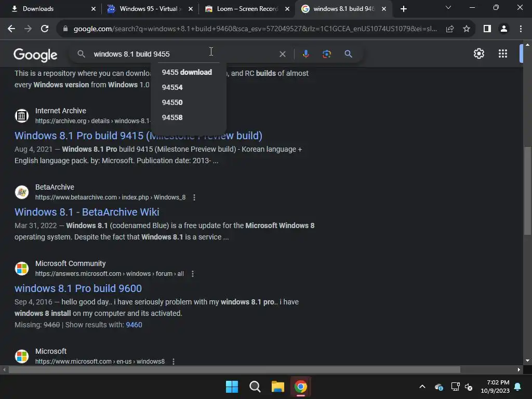The image size is (532, 399).
Task: Open a new browser tab
Action: (x=403, y=9)
